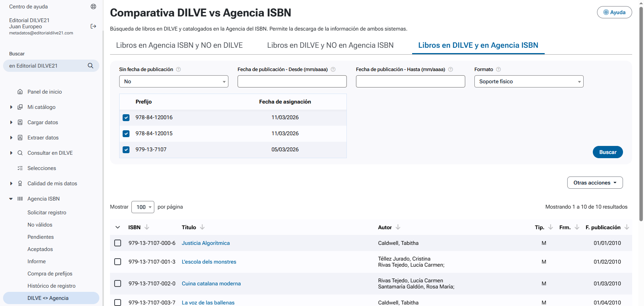Uncheck prefix 979-13-7107 checkbox

coord(126,150)
